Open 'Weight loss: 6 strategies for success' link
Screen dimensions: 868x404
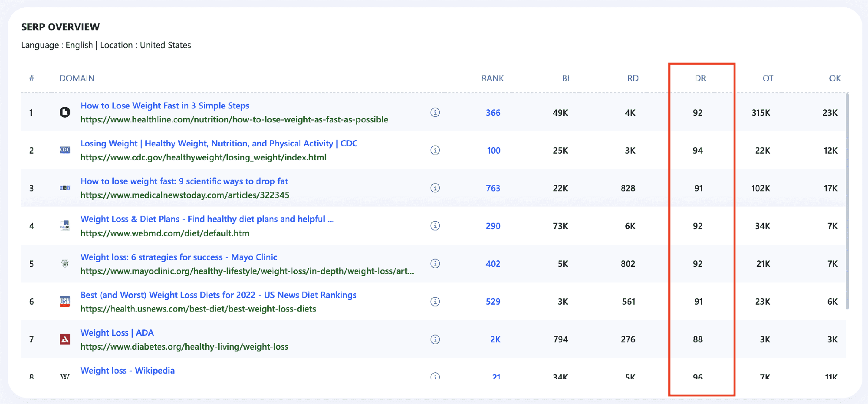point(179,257)
